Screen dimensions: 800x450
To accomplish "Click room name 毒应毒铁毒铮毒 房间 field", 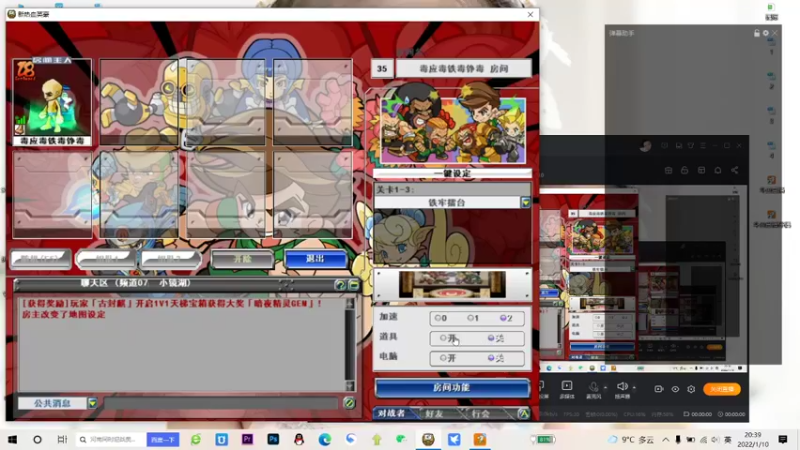I will [x=463, y=68].
